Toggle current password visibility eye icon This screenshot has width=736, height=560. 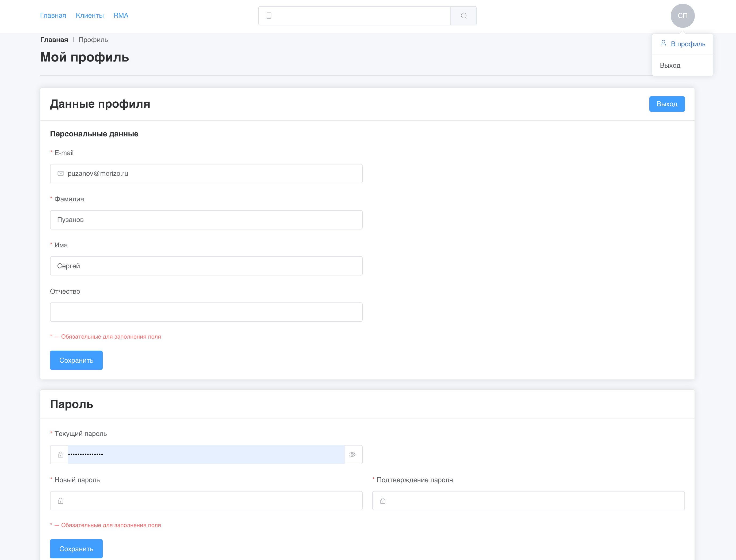(352, 455)
